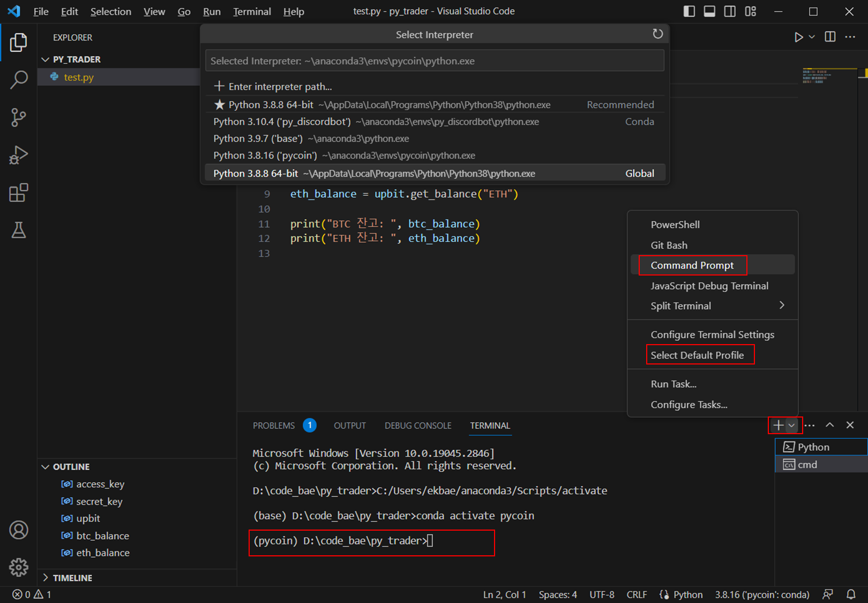Choose Command Prompt terminal profile

click(713, 265)
